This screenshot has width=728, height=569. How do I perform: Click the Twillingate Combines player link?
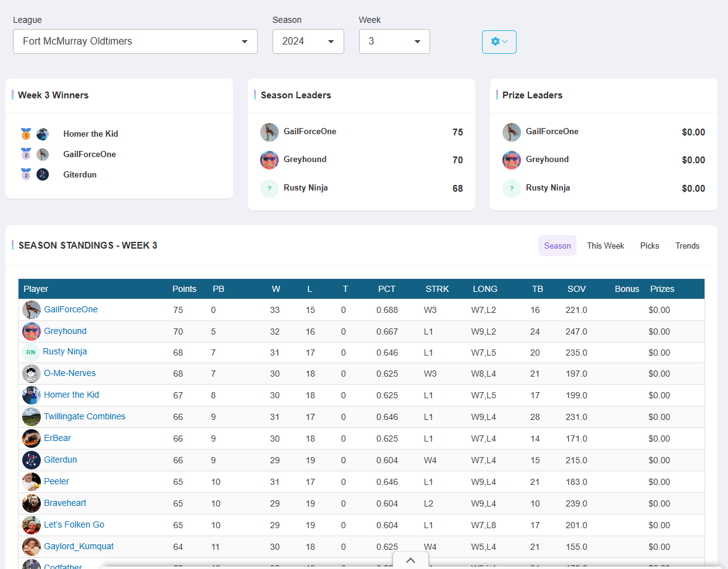click(x=84, y=416)
